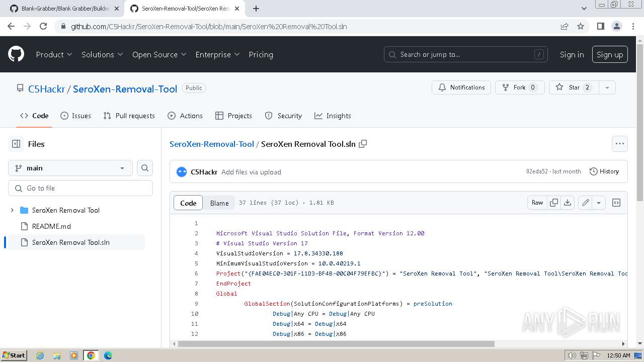Image resolution: width=644 pixels, height=362 pixels.
Task: Download raw file icon
Action: (568, 203)
